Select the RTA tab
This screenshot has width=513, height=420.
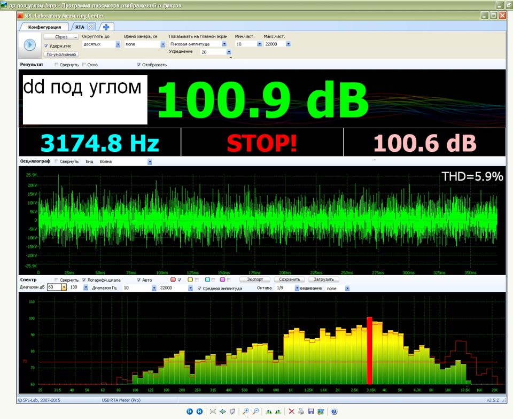pos(80,27)
